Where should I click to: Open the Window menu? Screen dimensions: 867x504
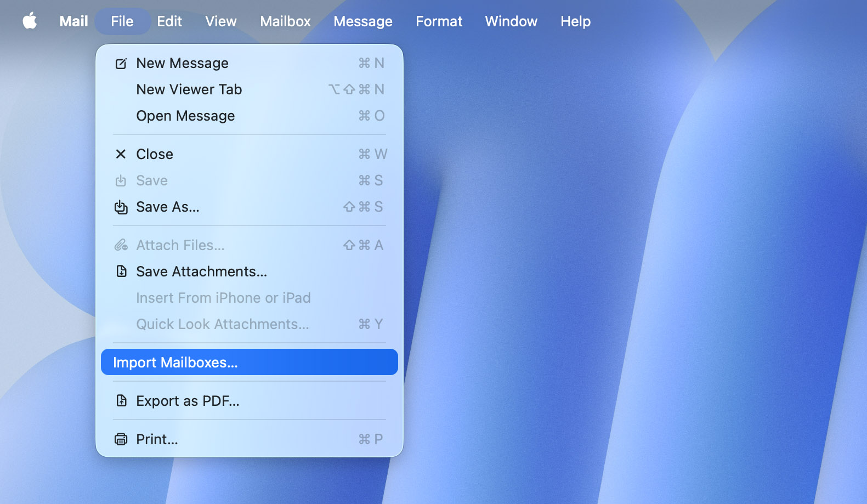click(x=511, y=21)
